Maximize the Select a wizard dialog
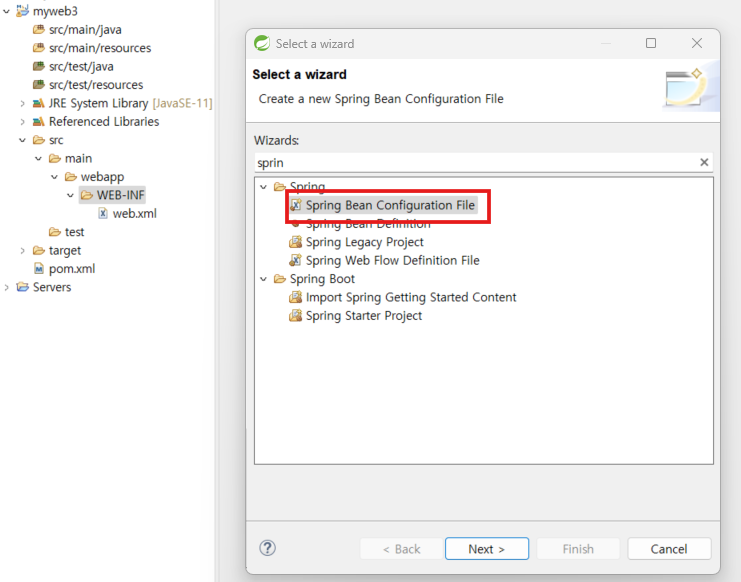This screenshot has height=582, width=741. 651,43
